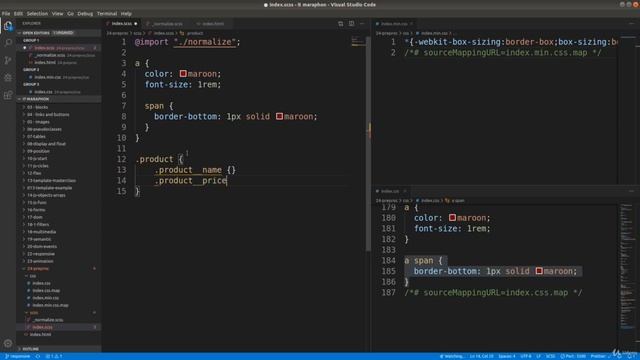Open index.css.map in file tree
Image resolution: width=640 pixels, height=360 pixels.
(59, 291)
